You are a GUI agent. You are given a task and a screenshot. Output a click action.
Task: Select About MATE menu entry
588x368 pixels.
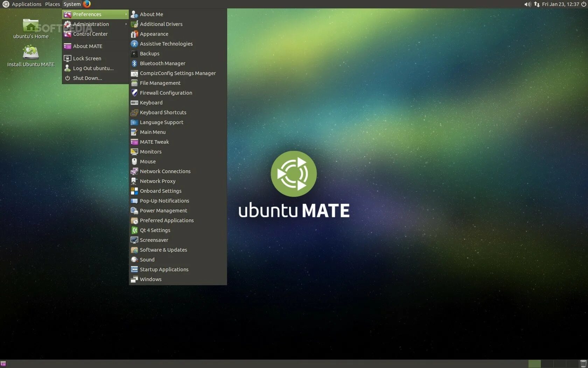pos(96,46)
